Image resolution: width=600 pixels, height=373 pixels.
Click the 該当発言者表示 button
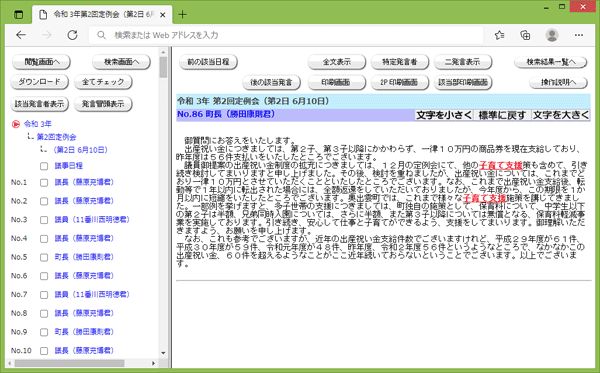point(39,104)
